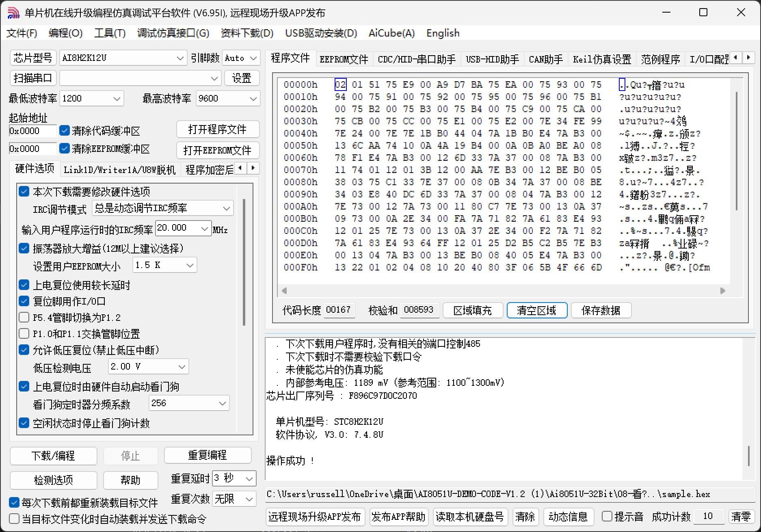Switch to 范例程序 tab
This screenshot has width=761, height=532.
click(x=660, y=59)
